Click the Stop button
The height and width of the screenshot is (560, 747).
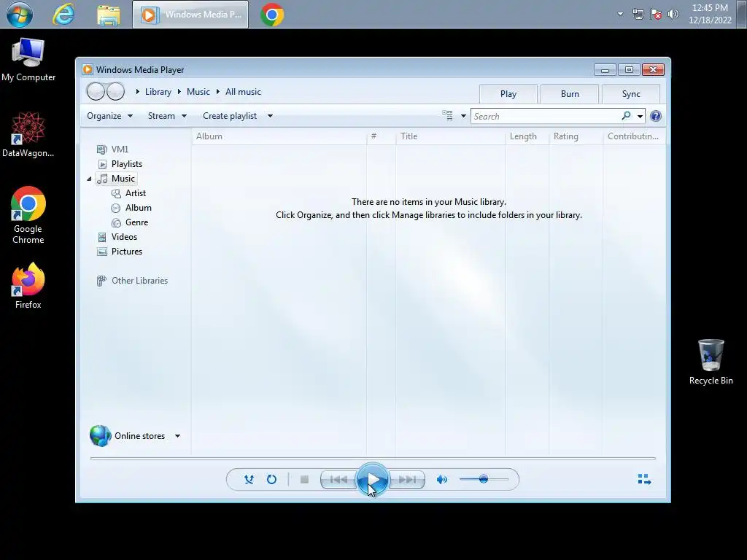(x=304, y=480)
